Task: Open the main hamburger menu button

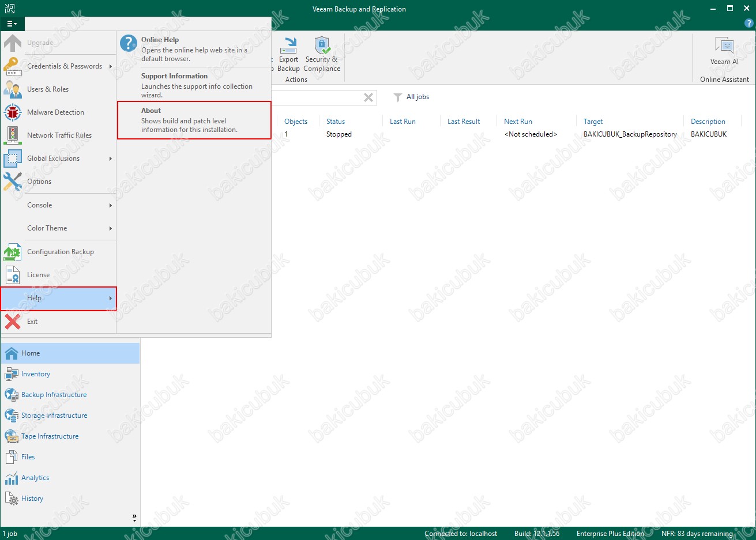Action: click(x=12, y=24)
